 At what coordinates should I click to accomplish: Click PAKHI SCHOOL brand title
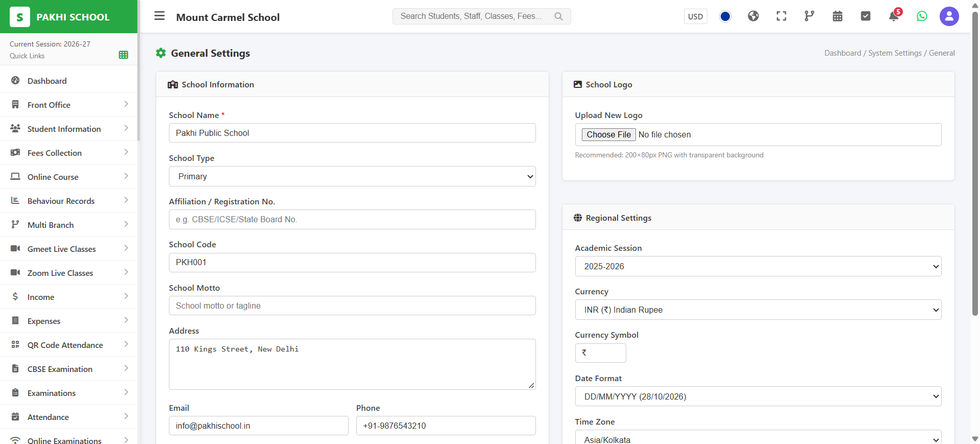pyautogui.click(x=73, y=17)
